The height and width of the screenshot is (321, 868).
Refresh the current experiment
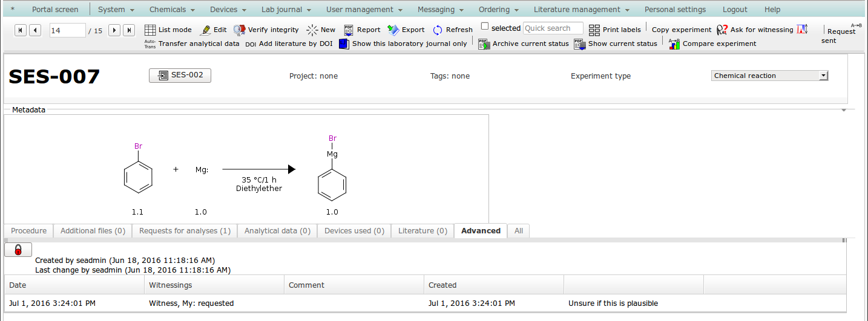pos(438,30)
